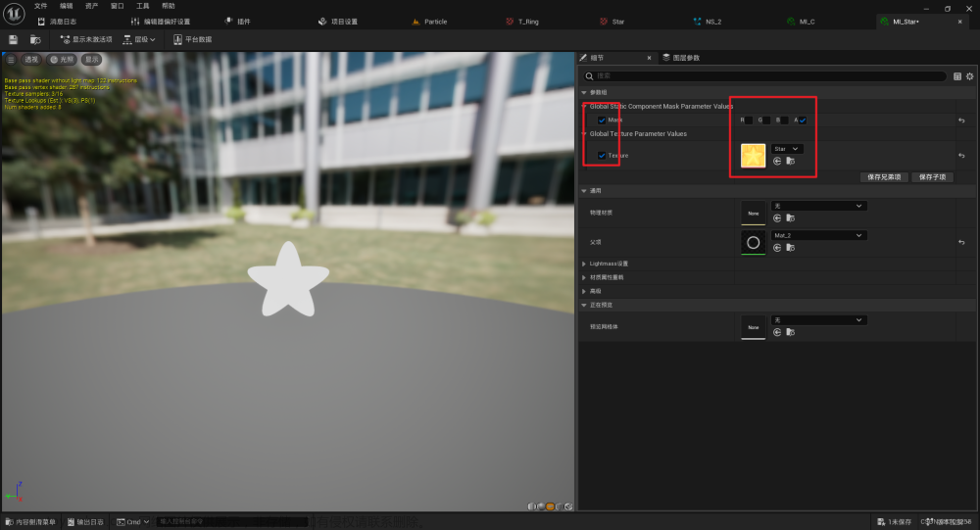980x530 pixels.
Task: Switch to the Particle tab
Action: pos(429,22)
